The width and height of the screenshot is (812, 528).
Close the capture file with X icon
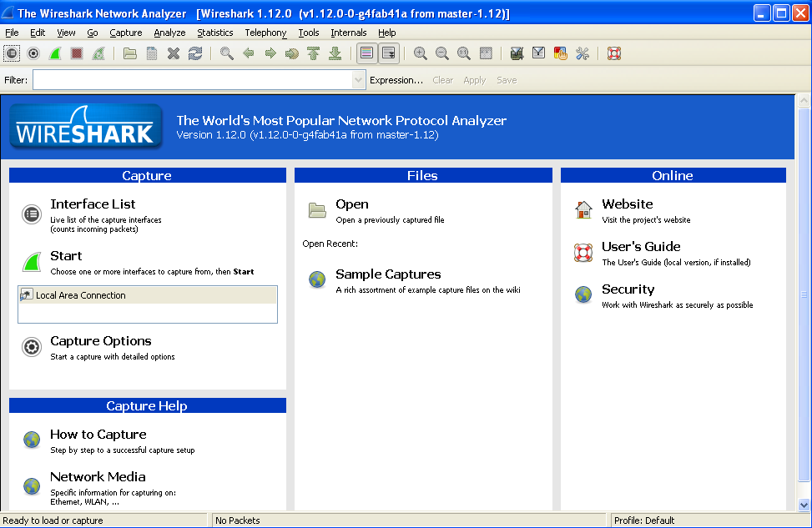click(174, 53)
